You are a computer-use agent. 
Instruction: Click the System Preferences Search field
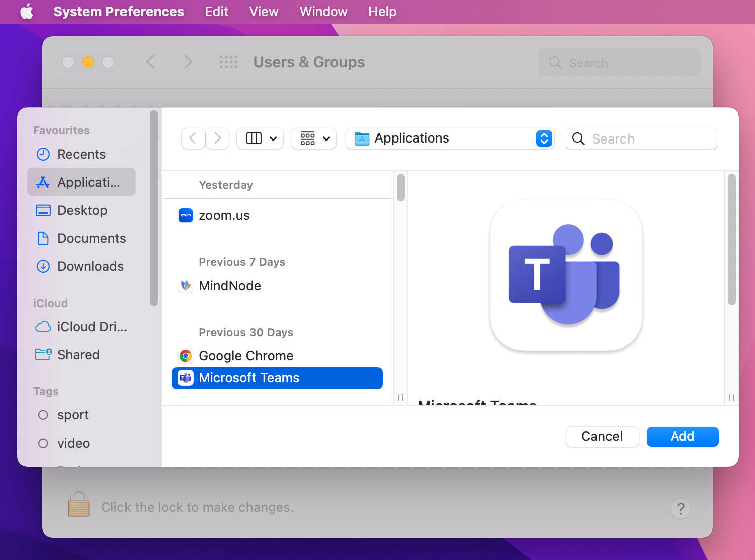coord(619,62)
